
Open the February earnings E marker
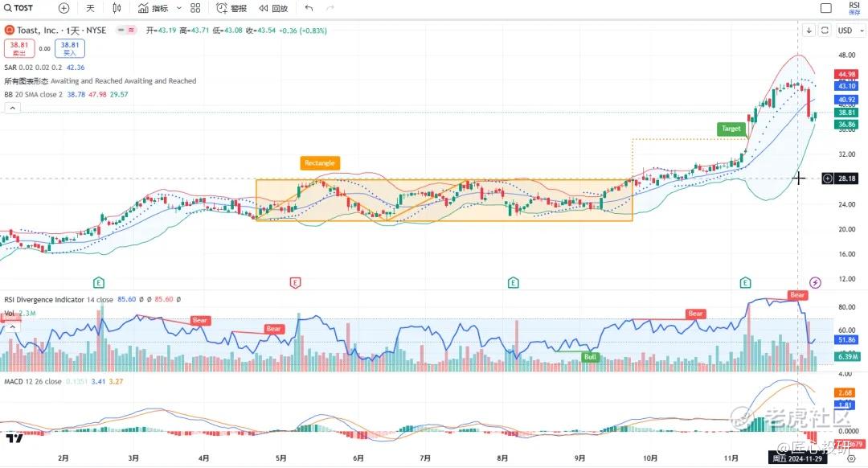[99, 283]
